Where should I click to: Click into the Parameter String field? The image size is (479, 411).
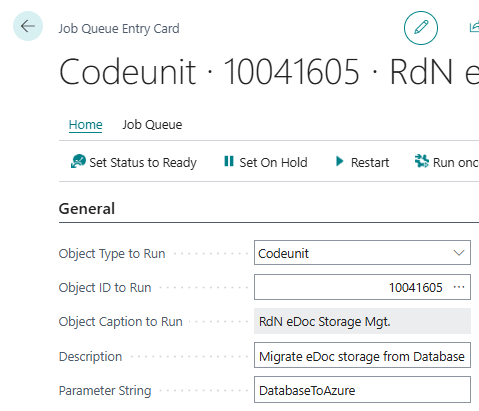362,390
